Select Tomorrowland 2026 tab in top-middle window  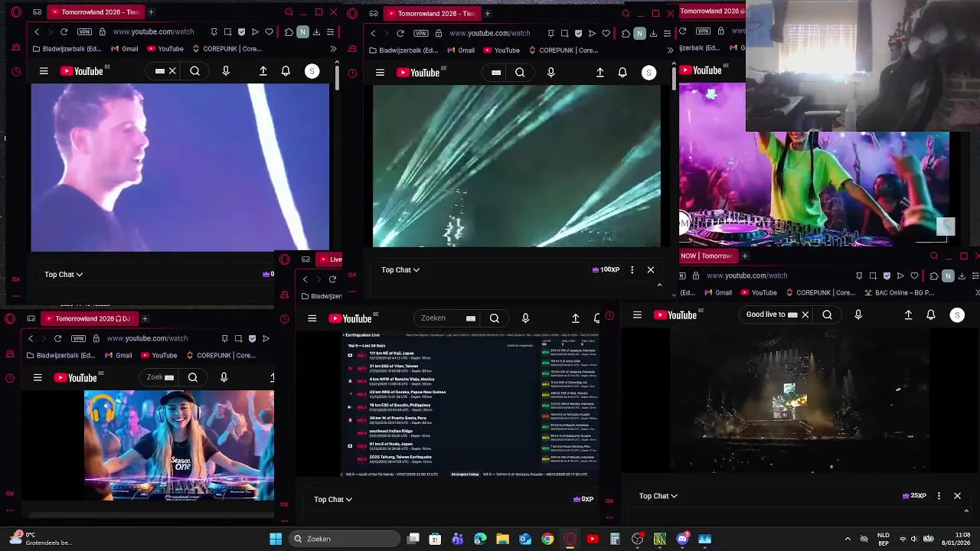(x=431, y=13)
